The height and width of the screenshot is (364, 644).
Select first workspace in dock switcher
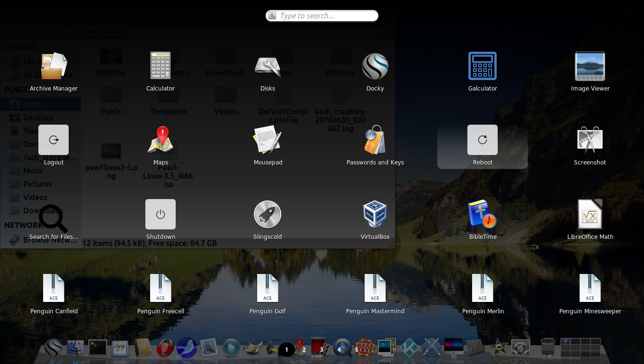(567, 342)
